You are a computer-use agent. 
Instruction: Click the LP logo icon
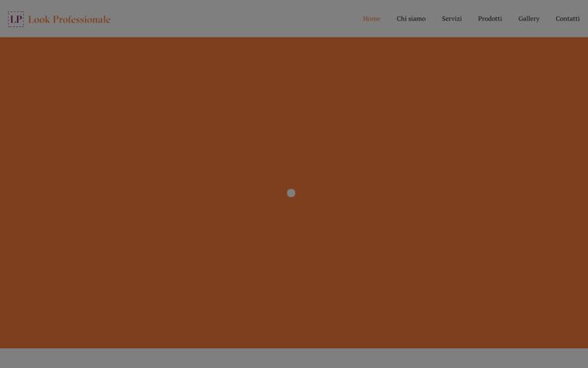click(x=16, y=19)
